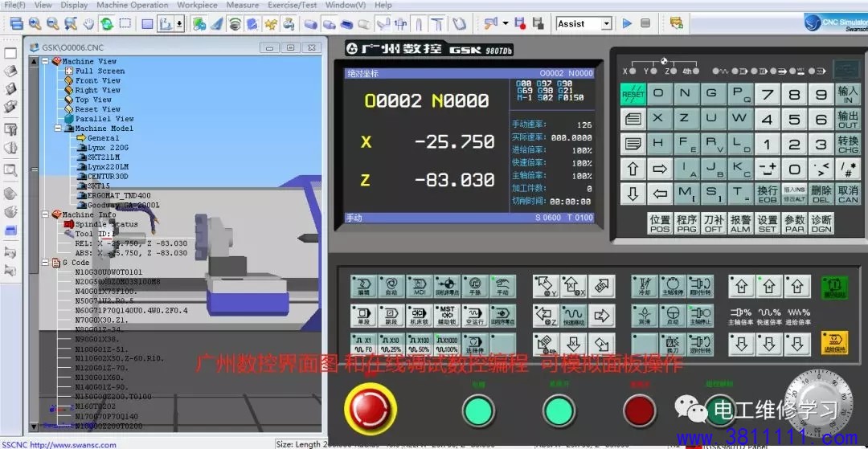Click the red record icon in toolbar
The height and width of the screenshot is (449, 868).
tap(519, 23)
